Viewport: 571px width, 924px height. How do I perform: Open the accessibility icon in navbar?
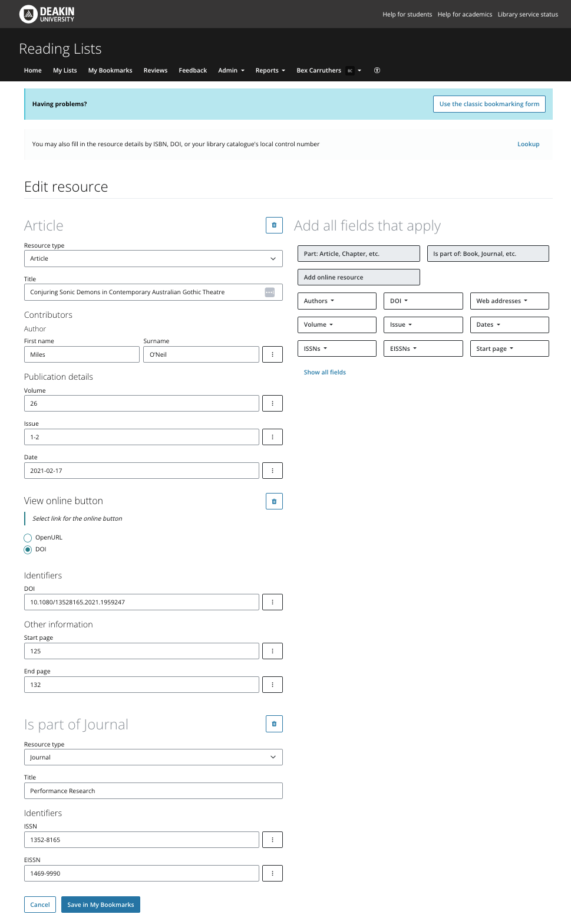377,70
